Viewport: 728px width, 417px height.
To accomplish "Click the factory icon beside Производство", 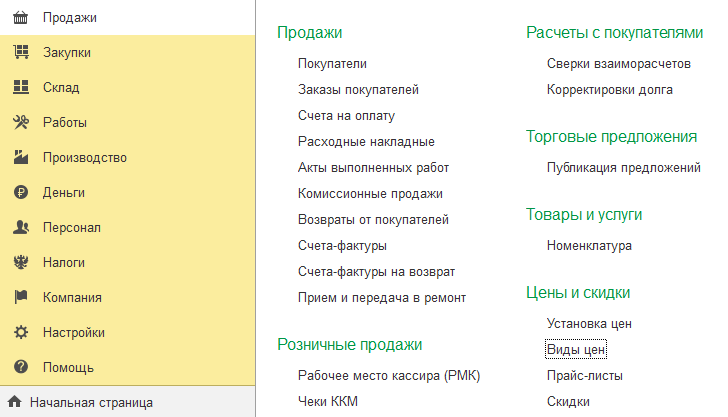I will point(21,157).
